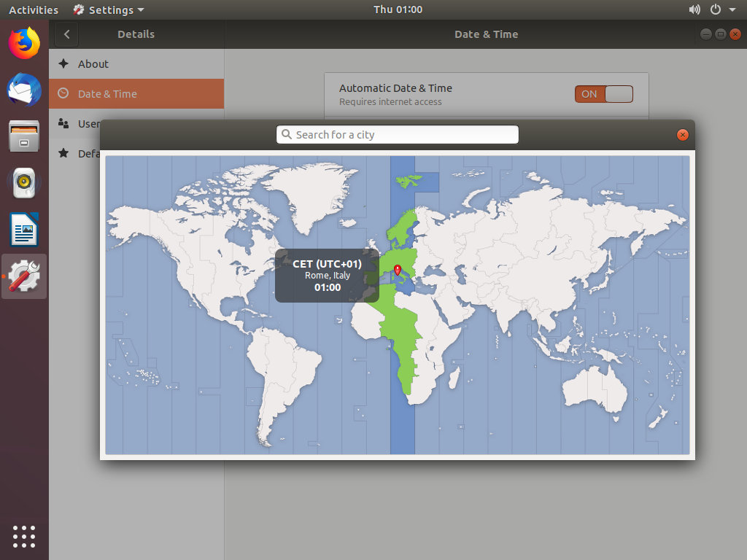Open the Settings menu in the top bar

108,9
